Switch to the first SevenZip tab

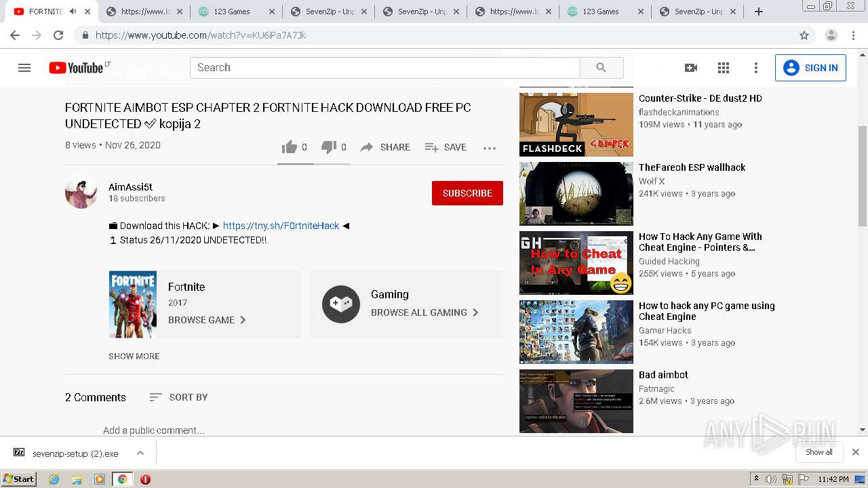pos(330,12)
